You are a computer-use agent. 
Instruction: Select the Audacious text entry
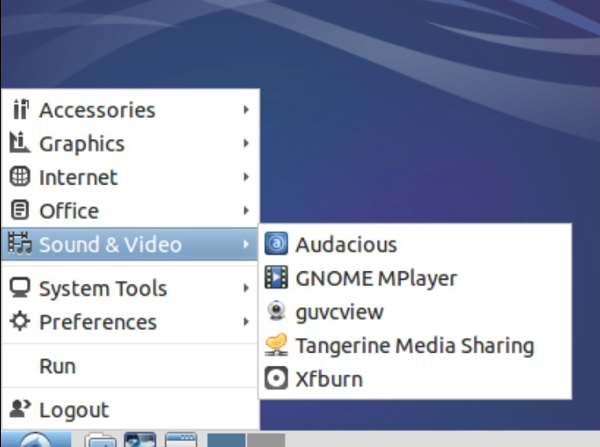click(x=346, y=244)
